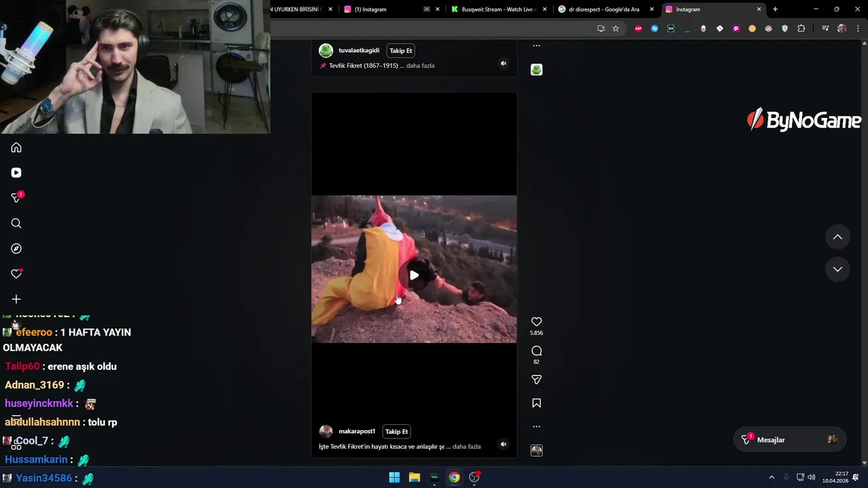Open the Windows Start menu
868x488 pixels.
point(394,477)
